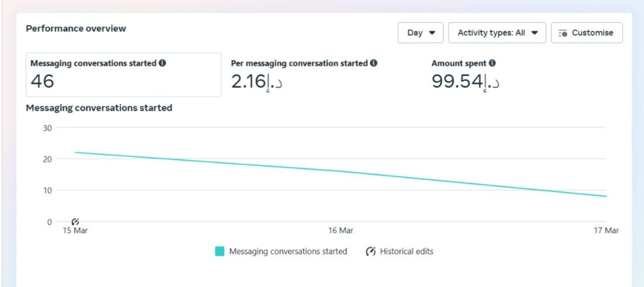Click the 17 Mar date label
The width and height of the screenshot is (644, 287).
tap(606, 231)
